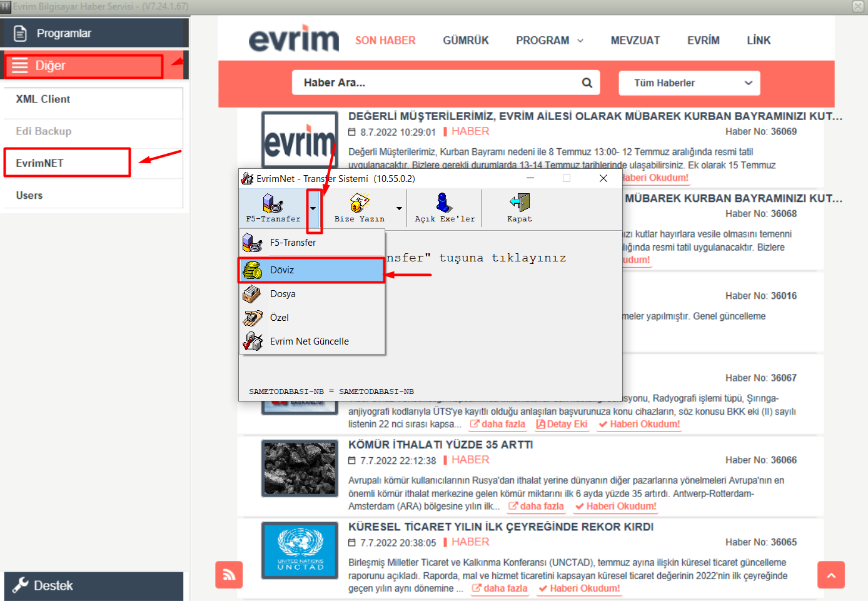Image resolution: width=868 pixels, height=601 pixels.
Task: Minimize the EvrimNet Transfer Sistemi window
Action: click(530, 178)
